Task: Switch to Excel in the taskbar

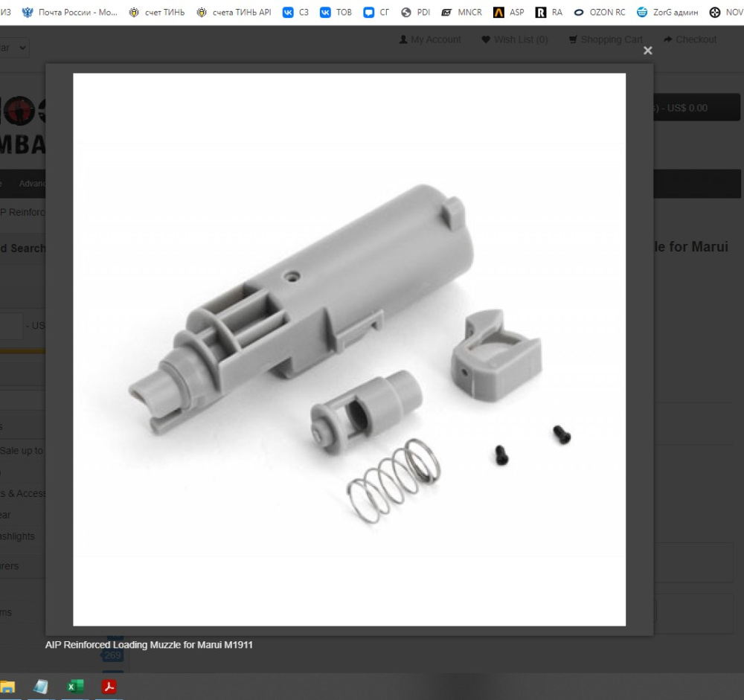Action: pos(75,686)
